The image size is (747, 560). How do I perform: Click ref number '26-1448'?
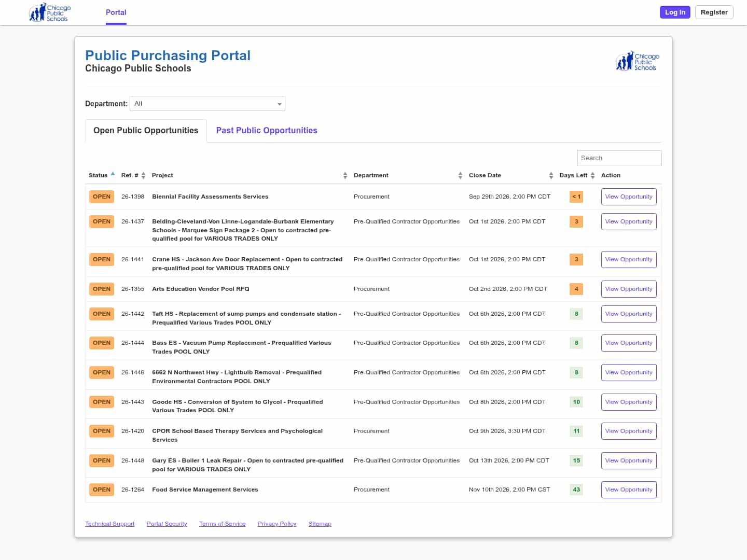point(133,461)
